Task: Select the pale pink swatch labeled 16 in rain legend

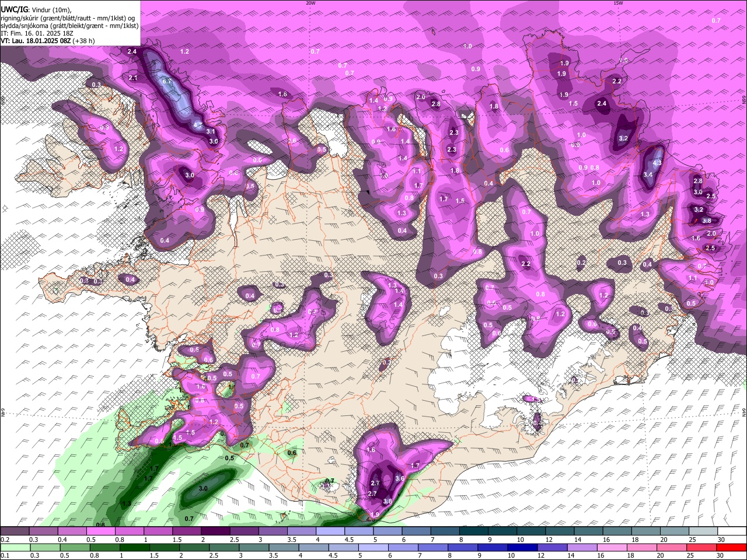Action: 612,547
